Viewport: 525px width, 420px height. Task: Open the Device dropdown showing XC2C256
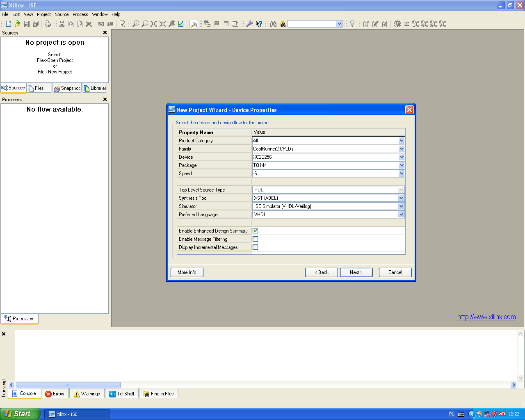point(402,157)
